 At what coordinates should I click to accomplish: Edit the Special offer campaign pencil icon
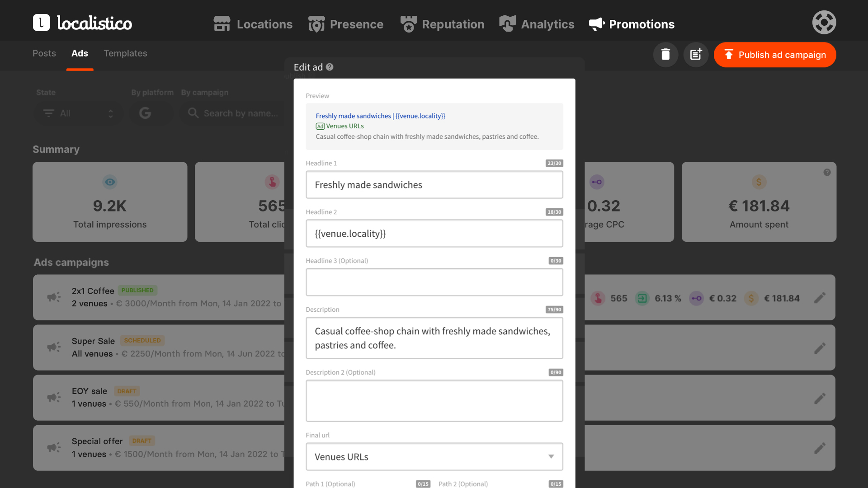point(820,448)
